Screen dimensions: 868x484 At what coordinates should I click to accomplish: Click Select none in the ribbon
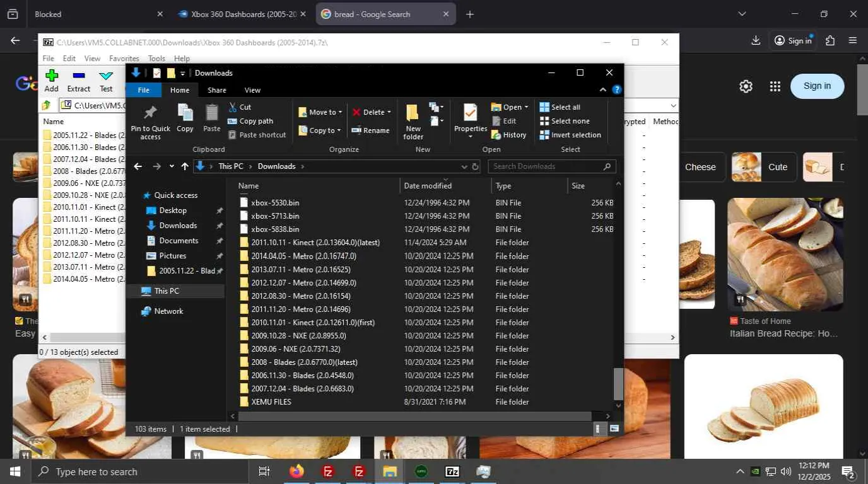coord(565,121)
